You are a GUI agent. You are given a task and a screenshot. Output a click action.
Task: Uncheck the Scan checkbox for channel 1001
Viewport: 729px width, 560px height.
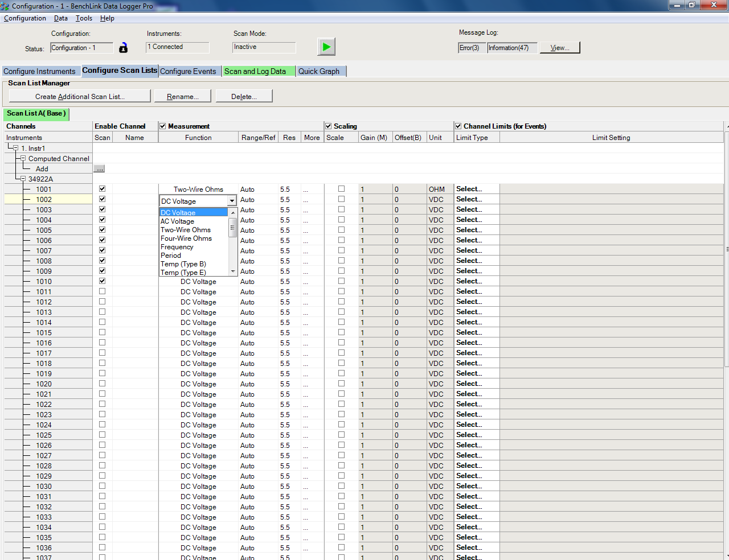(103, 189)
